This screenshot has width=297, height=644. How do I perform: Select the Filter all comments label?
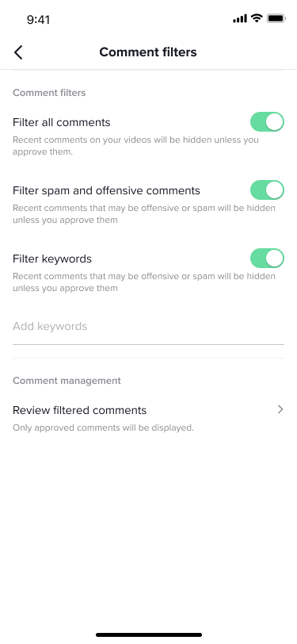coord(62,122)
